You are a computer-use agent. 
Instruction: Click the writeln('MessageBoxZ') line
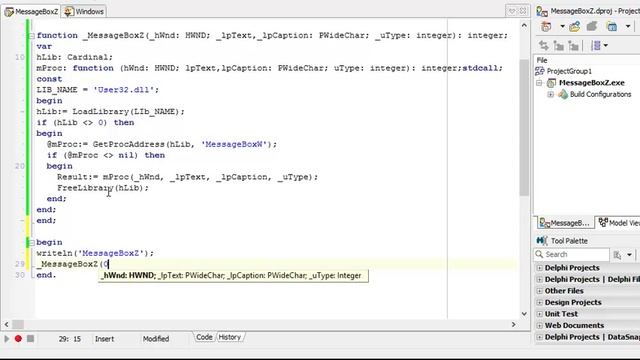click(95, 253)
